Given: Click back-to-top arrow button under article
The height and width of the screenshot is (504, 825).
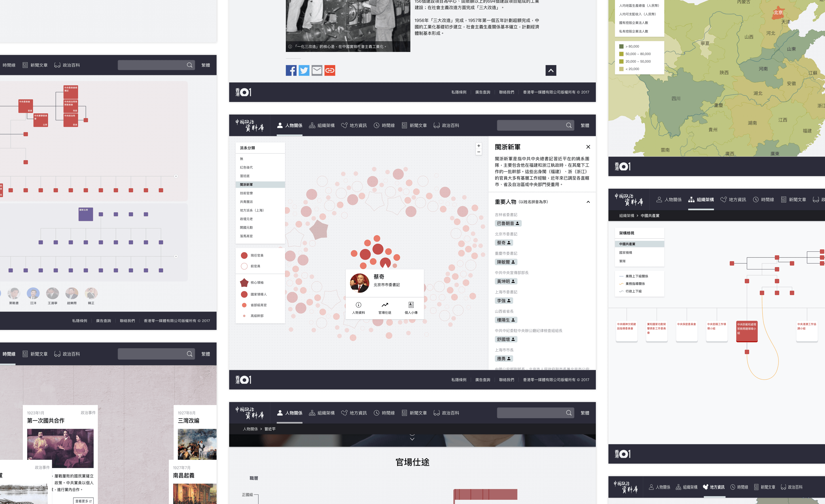Looking at the screenshot, I should pyautogui.click(x=551, y=70).
